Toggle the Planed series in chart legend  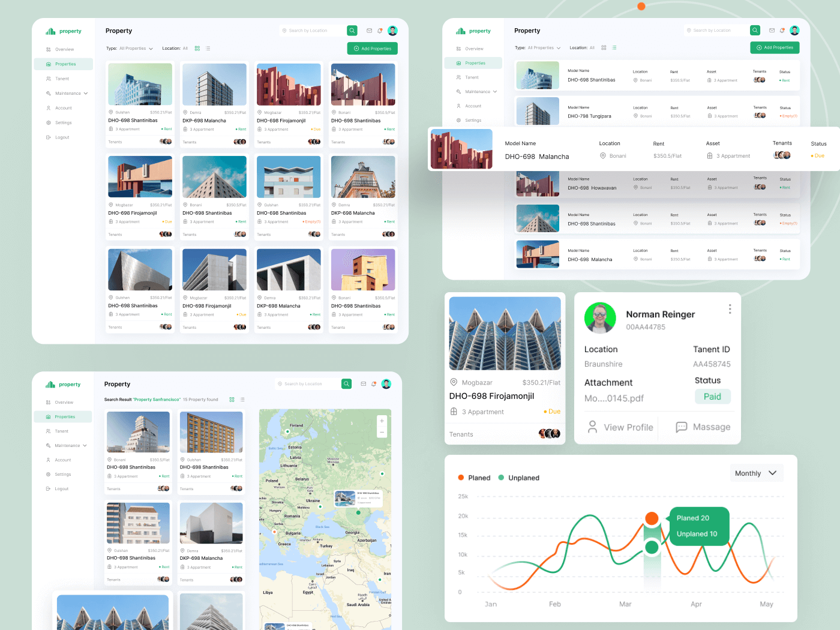(461, 478)
